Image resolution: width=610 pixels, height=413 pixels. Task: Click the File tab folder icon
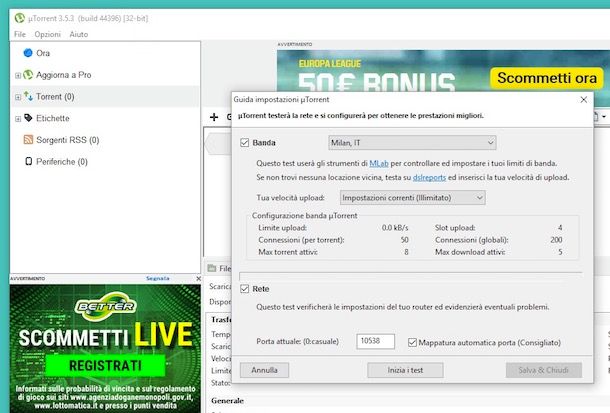(x=212, y=268)
